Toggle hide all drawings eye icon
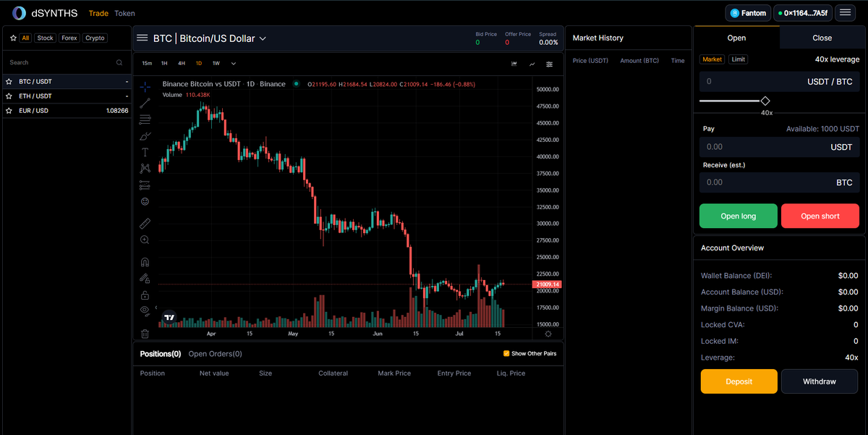868x435 pixels. [x=145, y=311]
